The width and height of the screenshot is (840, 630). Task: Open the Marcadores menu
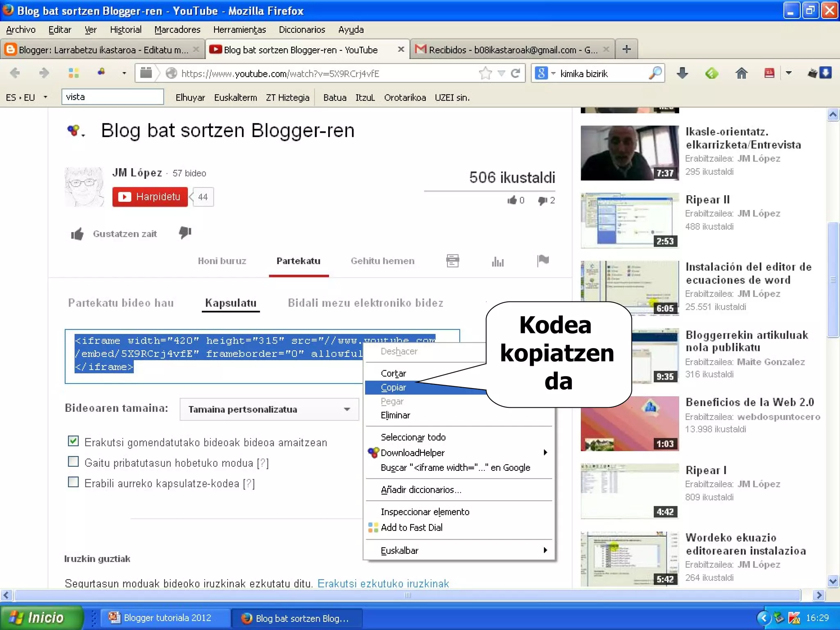(177, 30)
